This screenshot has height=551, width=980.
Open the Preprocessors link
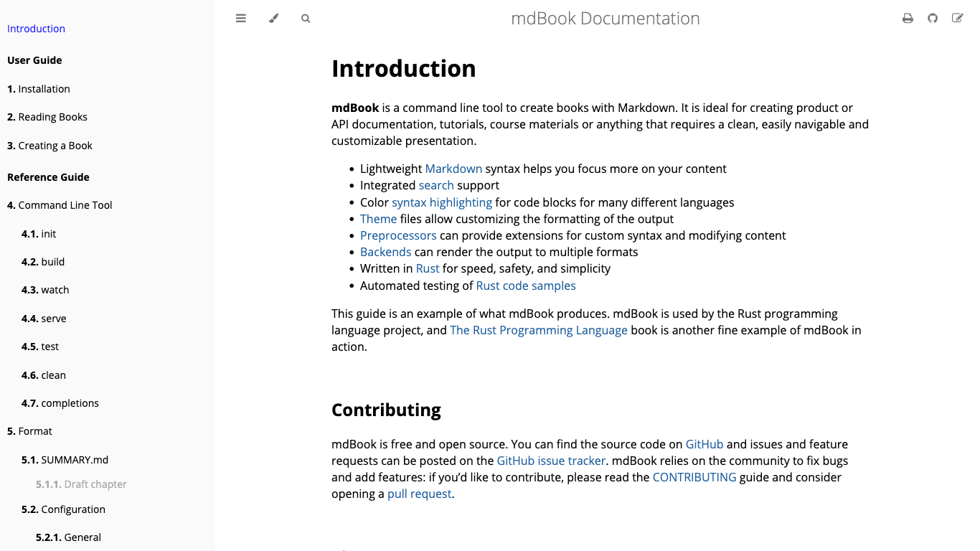pos(398,235)
